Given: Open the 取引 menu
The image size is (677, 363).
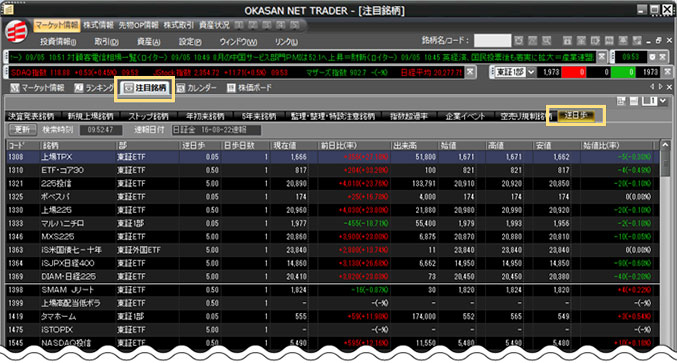Looking at the screenshot, I should tap(106, 42).
